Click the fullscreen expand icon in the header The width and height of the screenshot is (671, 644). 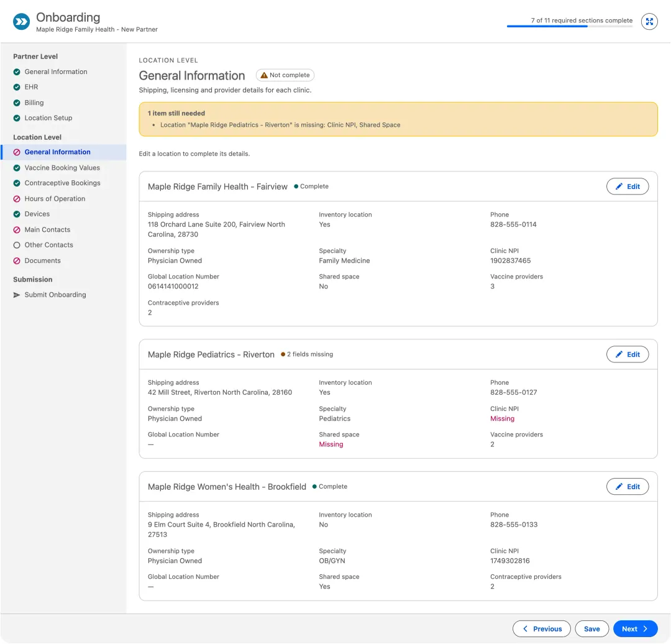pos(649,21)
